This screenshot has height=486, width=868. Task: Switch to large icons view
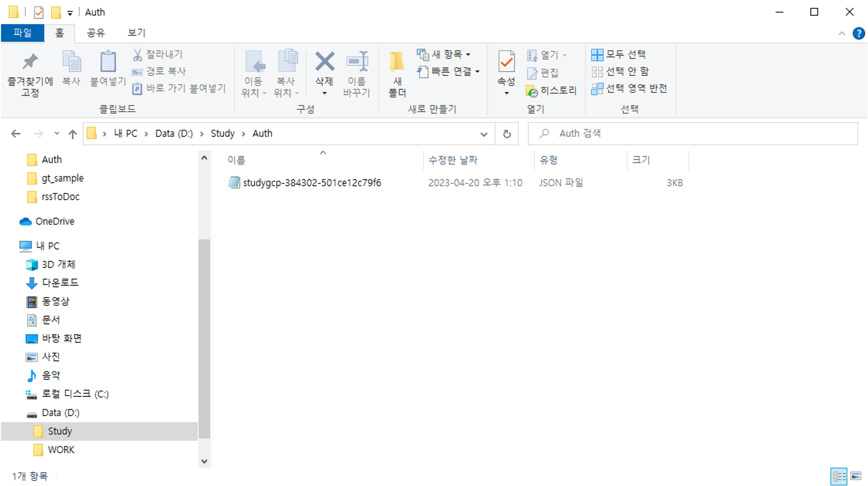tap(856, 476)
